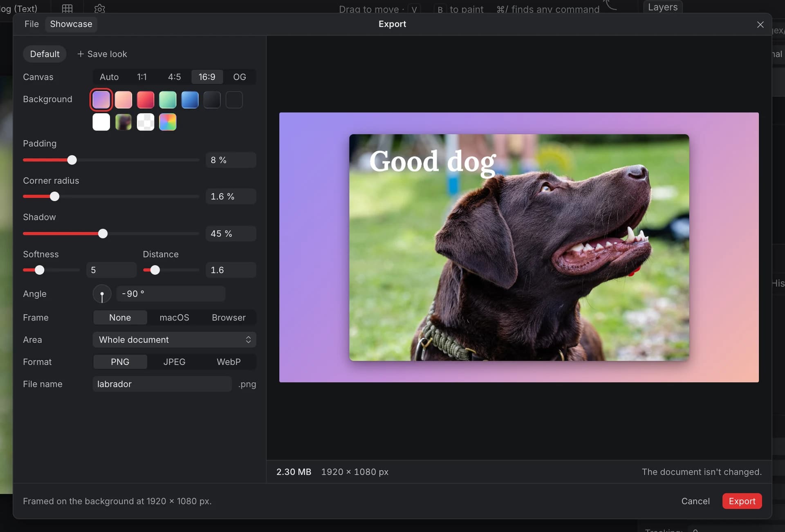
Task: Click the Padding 8 % value field
Action: (x=231, y=160)
